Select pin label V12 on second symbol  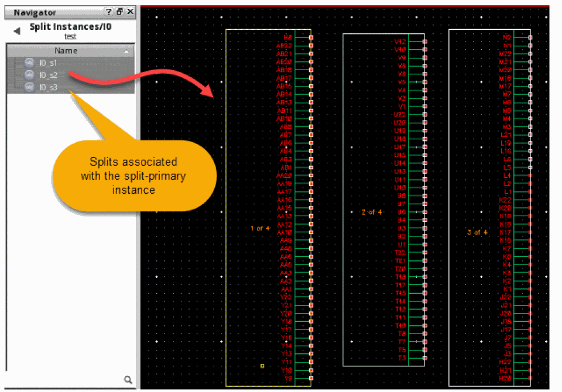tap(400, 42)
